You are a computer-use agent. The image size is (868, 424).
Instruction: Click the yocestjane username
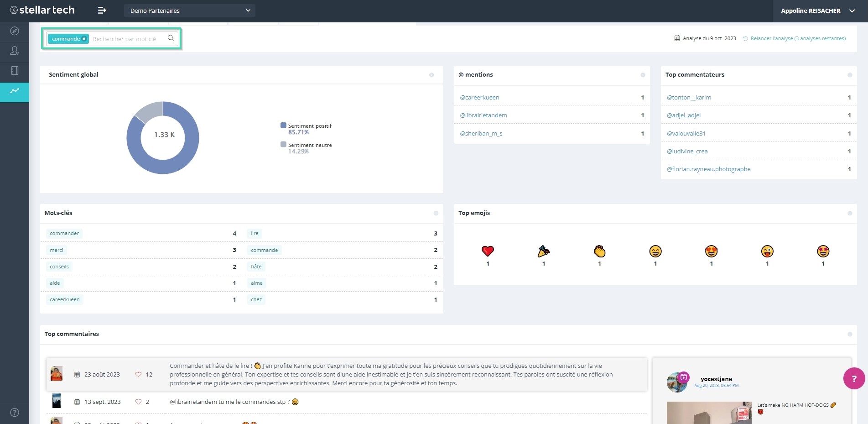pos(716,379)
